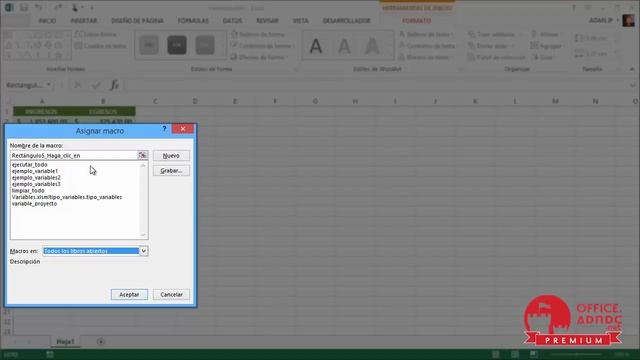Viewport: 640px width, 360px height.
Task: Open the Agrupar dropdown
Action: point(547,46)
